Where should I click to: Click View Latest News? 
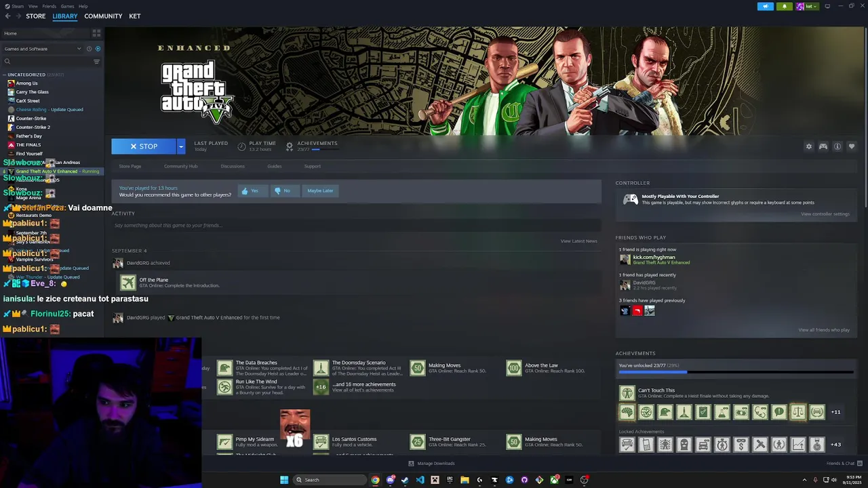tap(579, 241)
